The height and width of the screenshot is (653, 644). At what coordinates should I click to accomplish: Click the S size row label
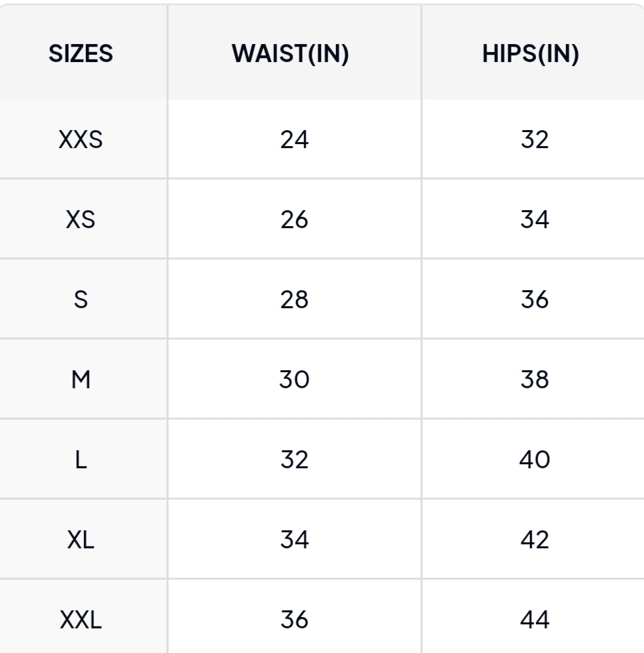(x=81, y=299)
